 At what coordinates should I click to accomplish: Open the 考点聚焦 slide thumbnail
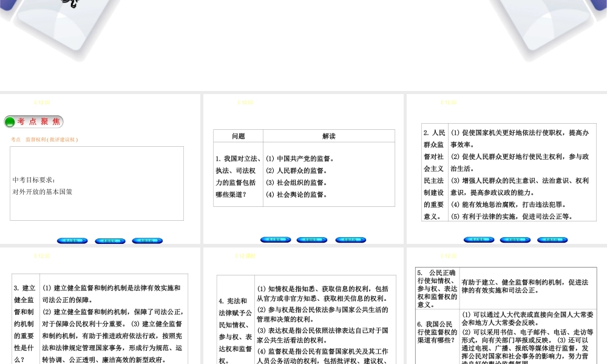100,169
